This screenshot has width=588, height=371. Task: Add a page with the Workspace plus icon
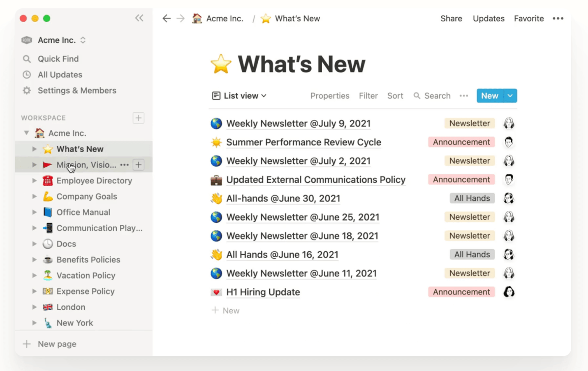pyautogui.click(x=139, y=118)
